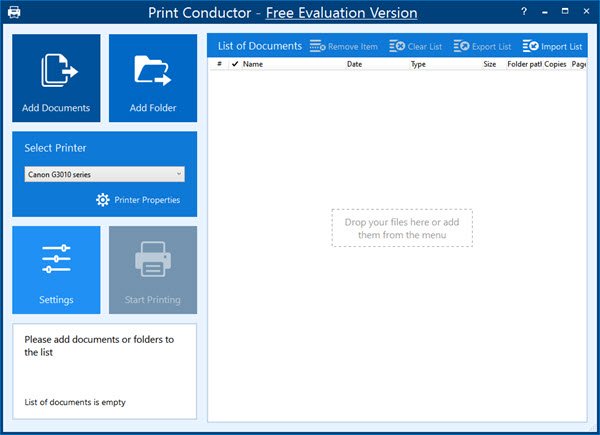Sort by the Size column header
Image resolution: width=600 pixels, height=435 pixels.
[490, 64]
